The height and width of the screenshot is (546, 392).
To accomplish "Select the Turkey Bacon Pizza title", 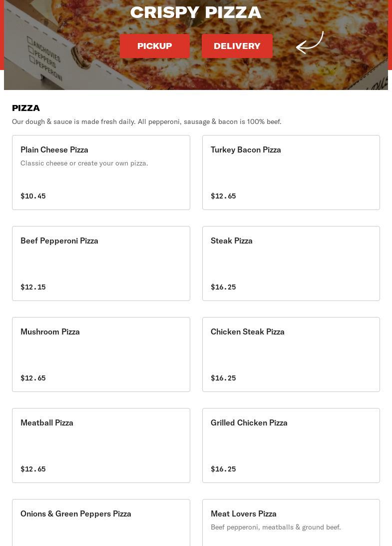I will pyautogui.click(x=246, y=150).
